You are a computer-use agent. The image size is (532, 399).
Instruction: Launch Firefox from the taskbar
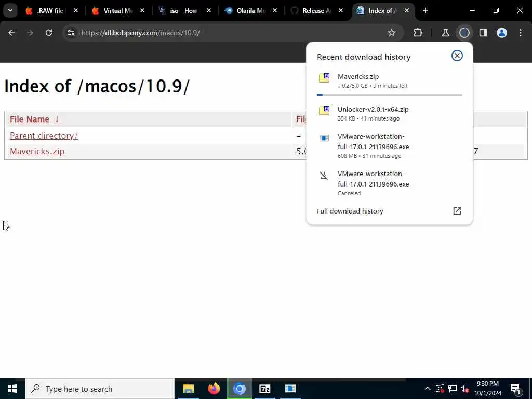pos(214,389)
